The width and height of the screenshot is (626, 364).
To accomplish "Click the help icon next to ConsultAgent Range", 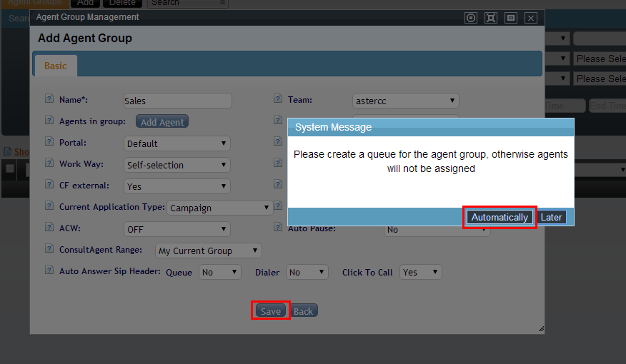I will (49, 249).
